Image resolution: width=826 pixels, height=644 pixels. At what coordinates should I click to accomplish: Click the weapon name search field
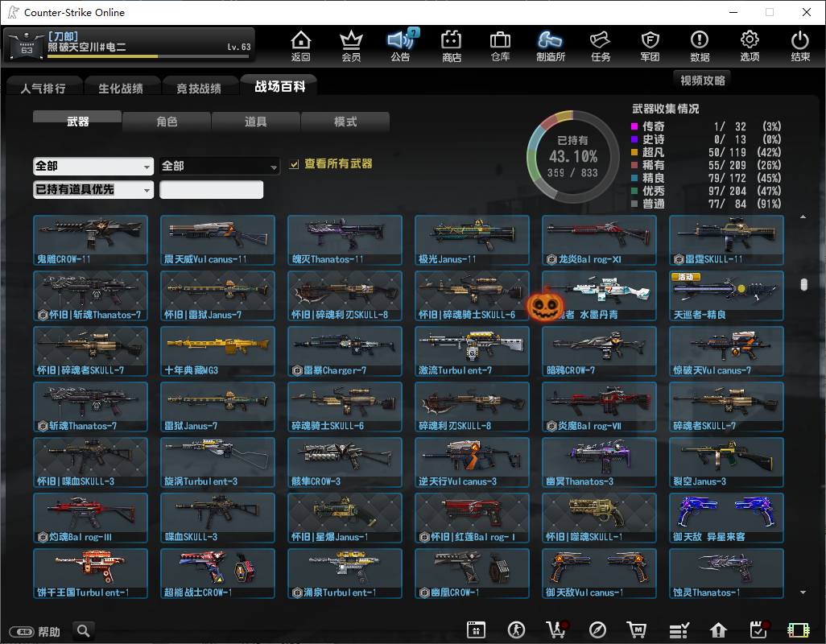(x=211, y=189)
